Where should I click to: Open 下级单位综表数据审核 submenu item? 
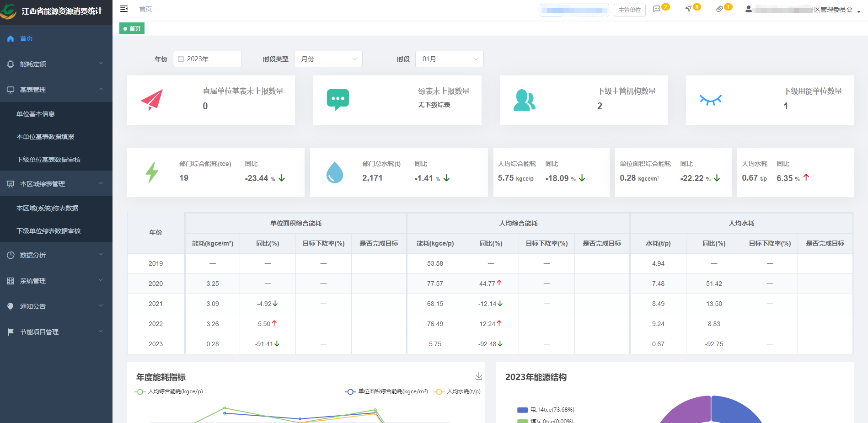pyautogui.click(x=56, y=231)
